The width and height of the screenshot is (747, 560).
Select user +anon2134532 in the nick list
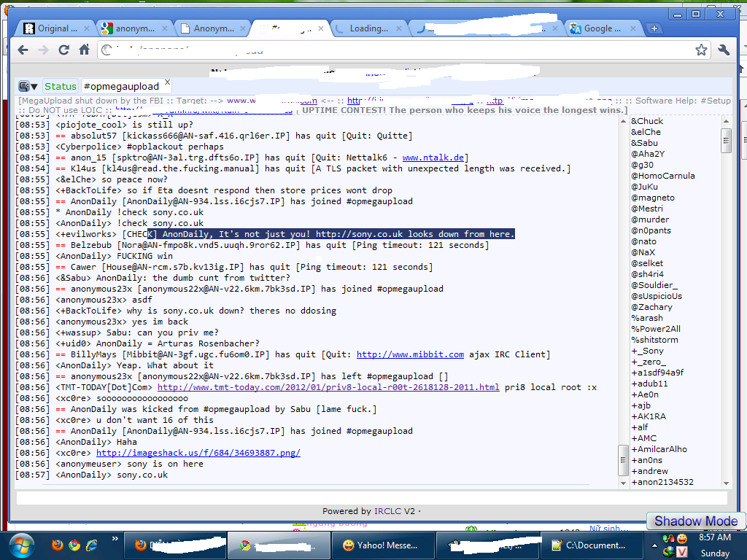662,482
